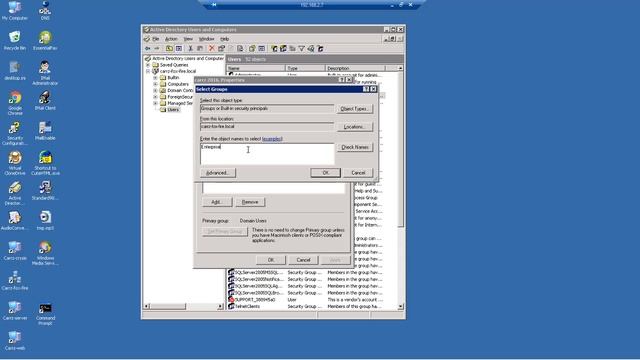Image resolution: width=640 pixels, height=360 pixels.
Task: Open the Carrz-web desktop shortcut
Action: pyautogui.click(x=15, y=340)
